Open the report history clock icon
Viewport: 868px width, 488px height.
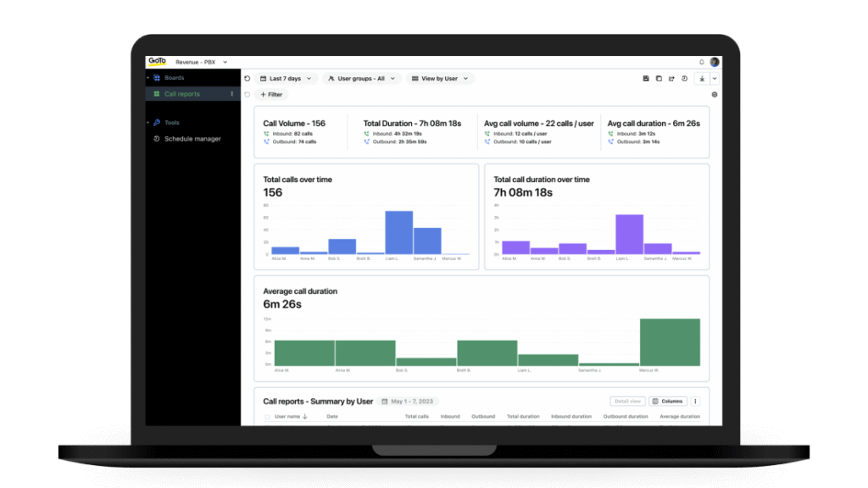coord(684,79)
